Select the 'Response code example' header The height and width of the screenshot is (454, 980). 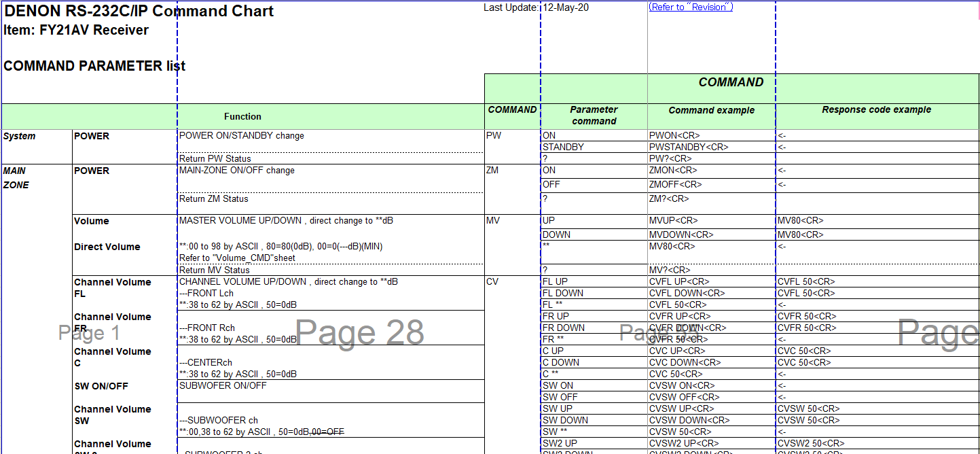pyautogui.click(x=876, y=109)
